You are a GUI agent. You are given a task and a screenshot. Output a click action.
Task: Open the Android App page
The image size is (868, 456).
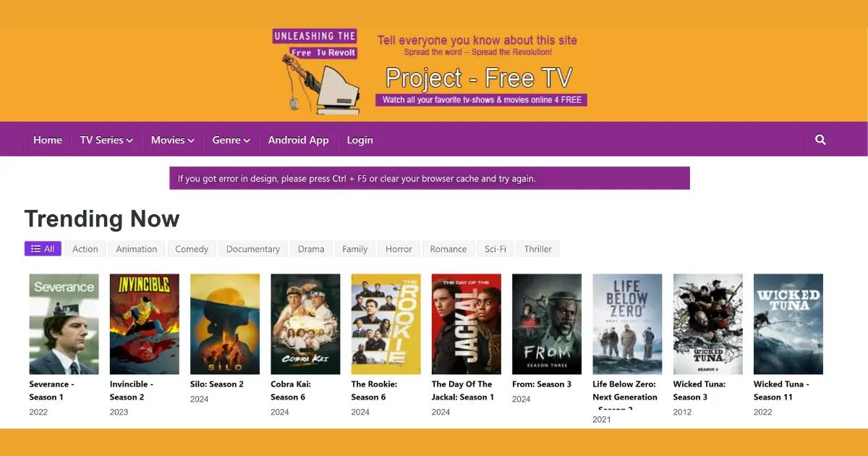298,140
